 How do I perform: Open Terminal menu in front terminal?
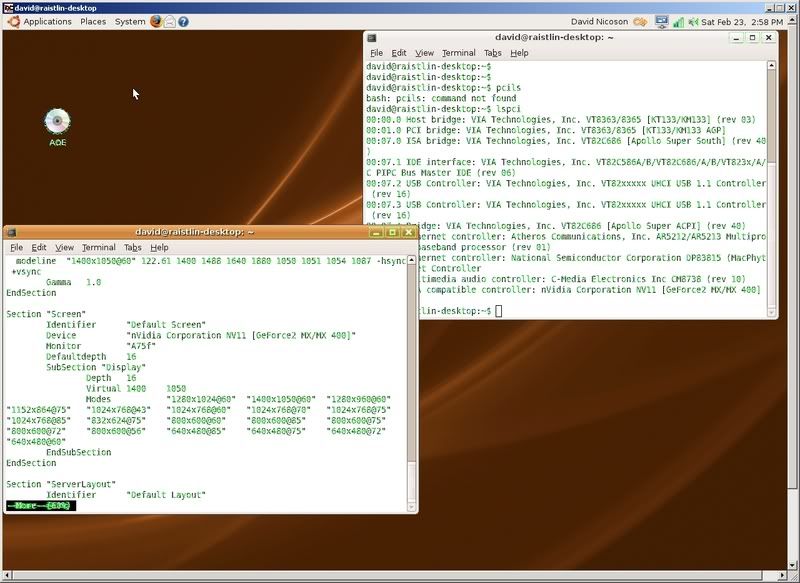coord(98,247)
